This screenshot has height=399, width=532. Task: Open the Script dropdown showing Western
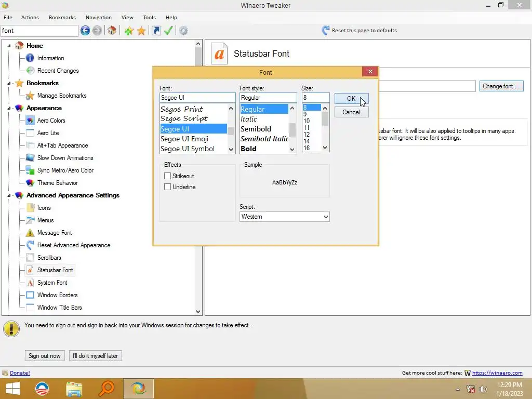284,217
